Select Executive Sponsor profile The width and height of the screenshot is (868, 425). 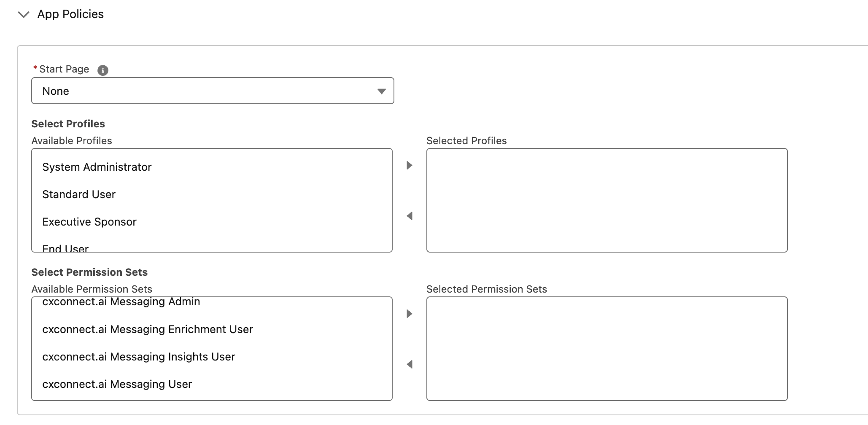[x=89, y=222]
